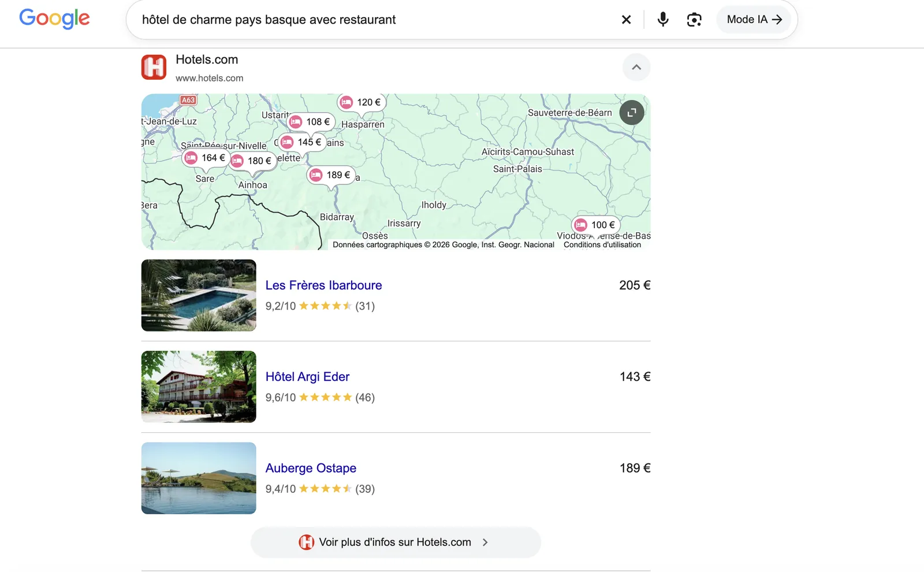Select the 120 € map pin

(362, 102)
